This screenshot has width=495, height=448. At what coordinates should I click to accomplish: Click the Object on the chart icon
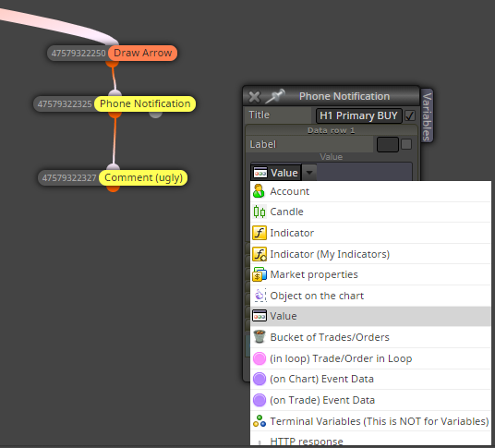tap(260, 296)
